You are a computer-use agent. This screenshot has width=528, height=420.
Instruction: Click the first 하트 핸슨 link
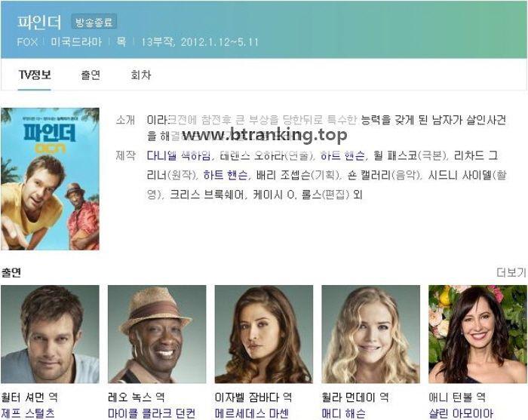342,155
